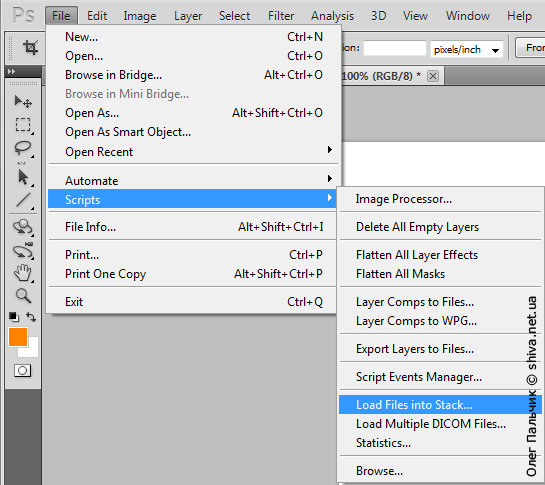Open the Edit menu
Screen dimensions: 545x485
[x=97, y=16]
